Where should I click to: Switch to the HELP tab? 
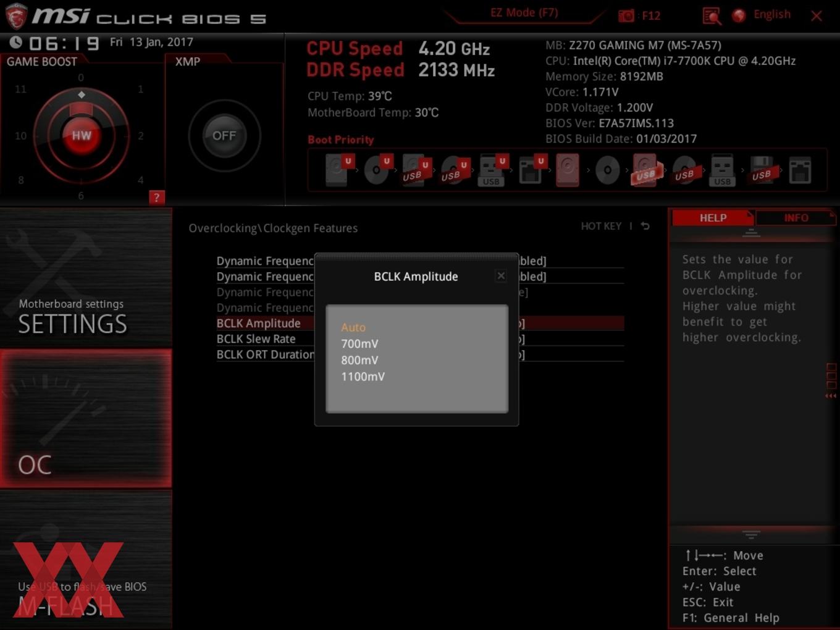click(713, 218)
